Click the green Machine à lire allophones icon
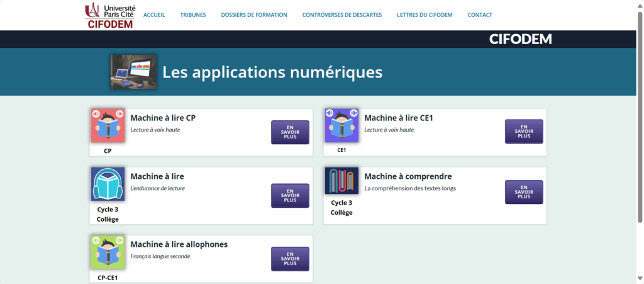644x284 pixels. point(108,253)
